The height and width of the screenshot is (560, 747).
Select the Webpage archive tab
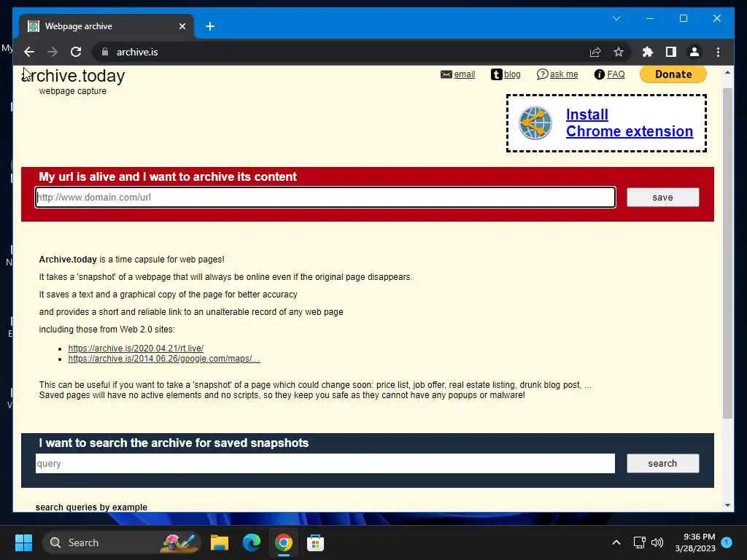(x=107, y=26)
